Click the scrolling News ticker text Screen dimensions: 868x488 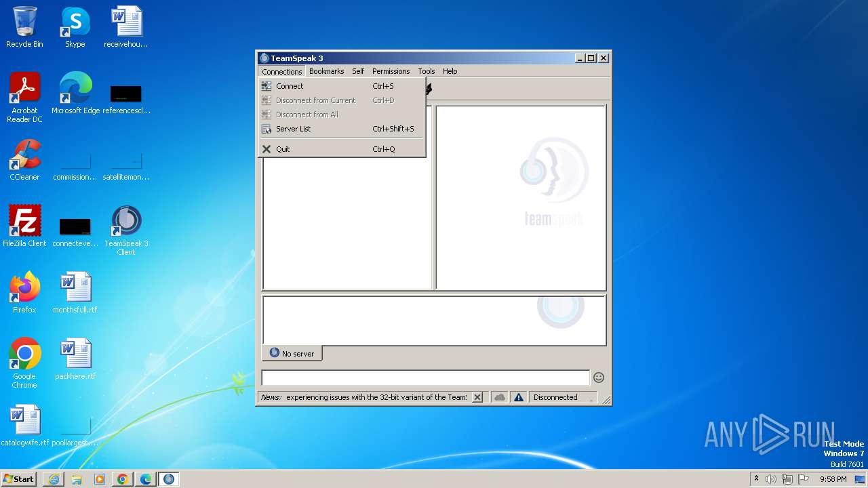coord(376,397)
